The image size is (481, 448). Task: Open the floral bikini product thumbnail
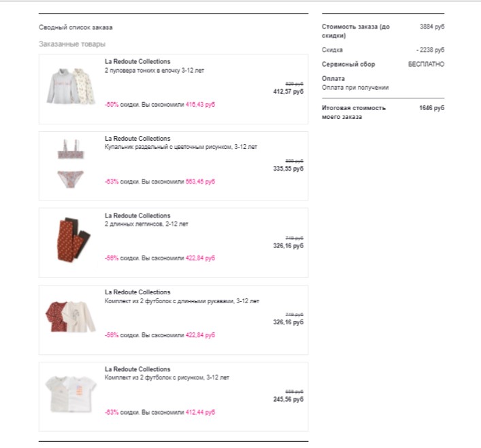(x=71, y=164)
